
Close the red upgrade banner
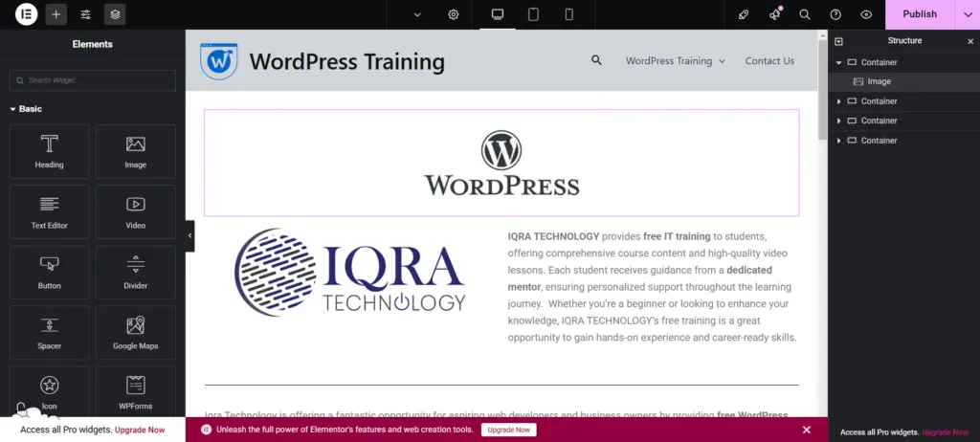point(806,430)
